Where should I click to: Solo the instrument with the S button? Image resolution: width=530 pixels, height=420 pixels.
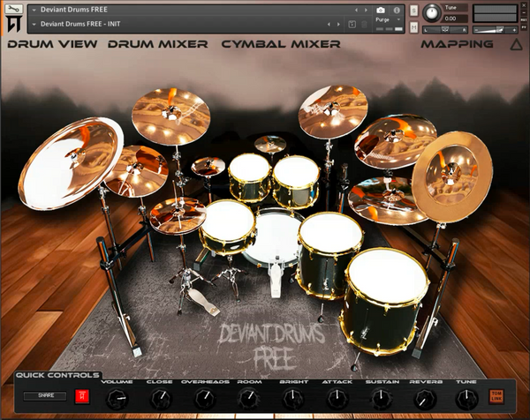click(416, 11)
